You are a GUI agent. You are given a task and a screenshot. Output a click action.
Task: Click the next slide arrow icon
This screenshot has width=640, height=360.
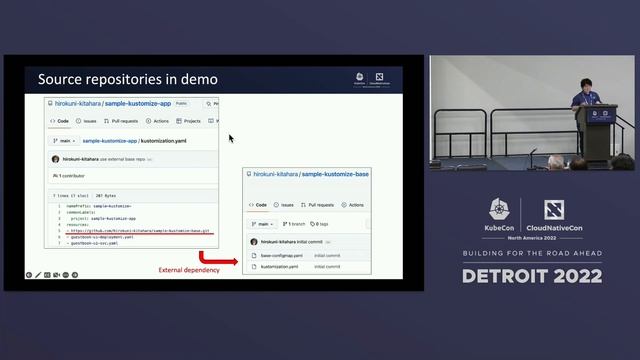coord(75,275)
